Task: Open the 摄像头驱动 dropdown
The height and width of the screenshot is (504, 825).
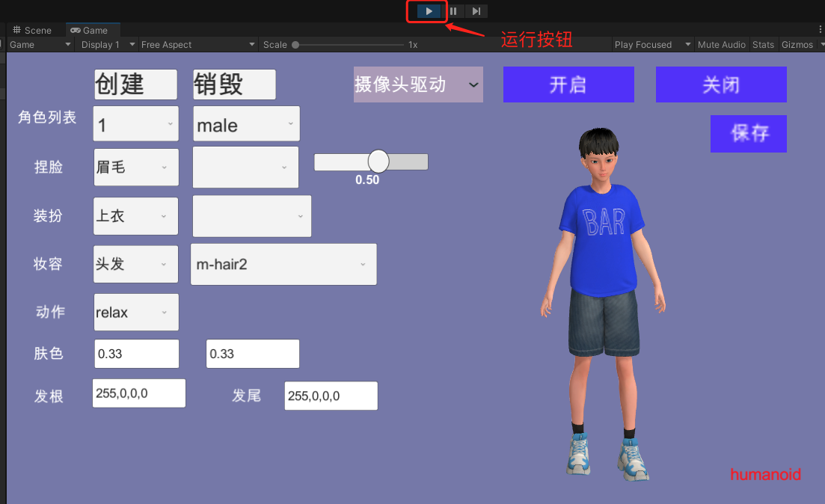Action: pos(418,84)
